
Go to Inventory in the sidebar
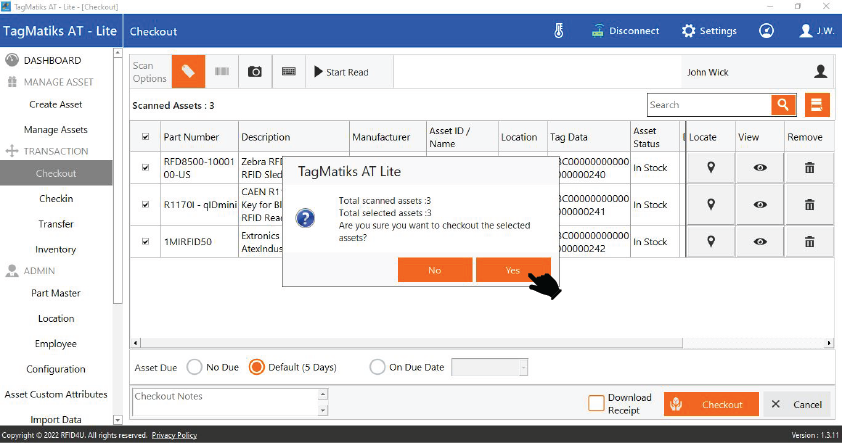(x=56, y=249)
